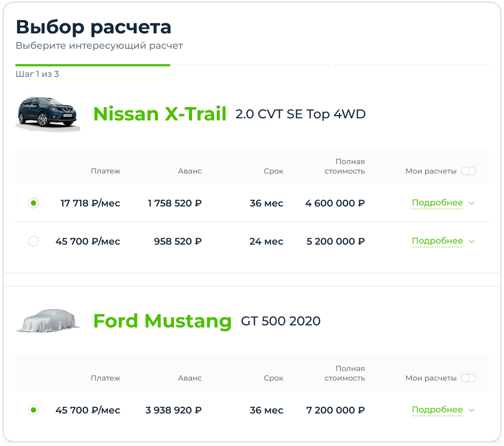Toggle Мои расчеты switch for Nissan X-Trail
Image resolution: width=504 pixels, height=446 pixels.
tap(468, 171)
